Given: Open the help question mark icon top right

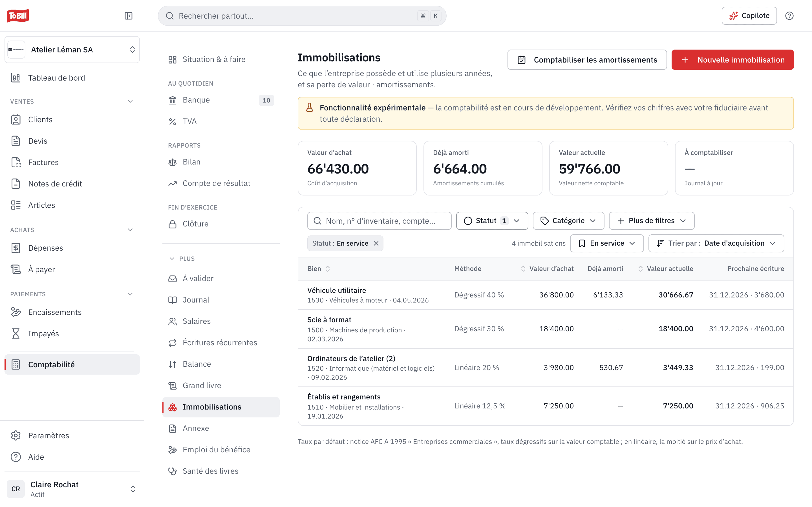Looking at the screenshot, I should pos(789,16).
